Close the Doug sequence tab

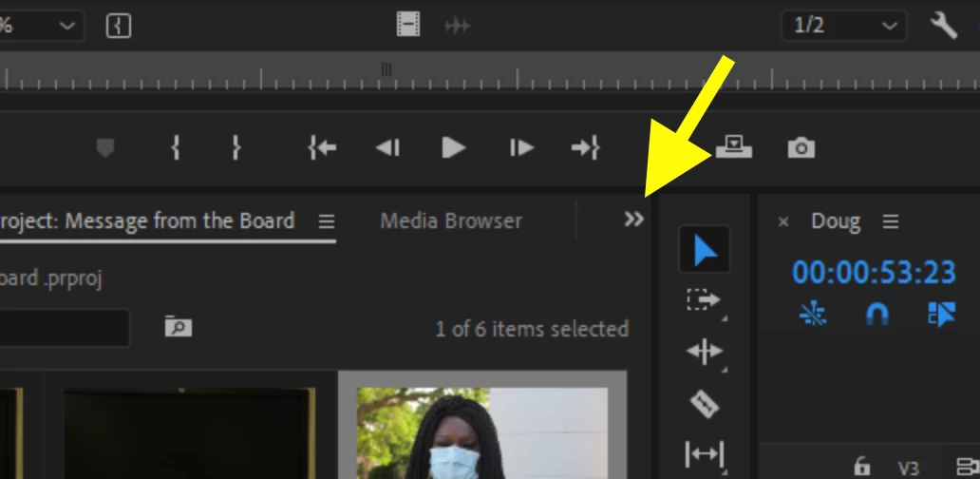coord(783,221)
